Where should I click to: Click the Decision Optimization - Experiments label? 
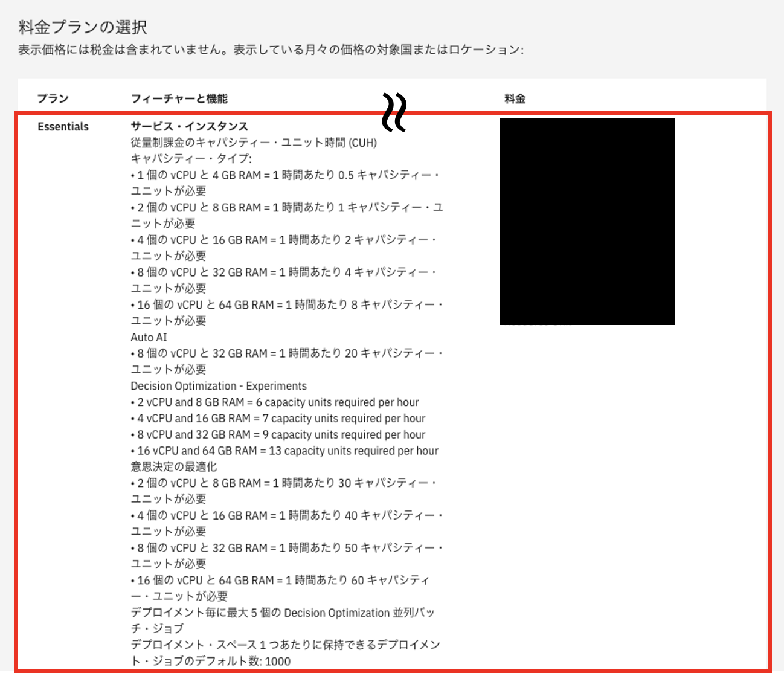(219, 386)
